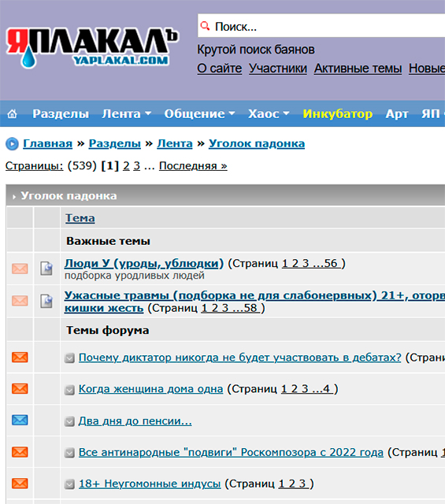Click gray icon before Два дня до пенсии
445x504 pixels.
point(69,421)
